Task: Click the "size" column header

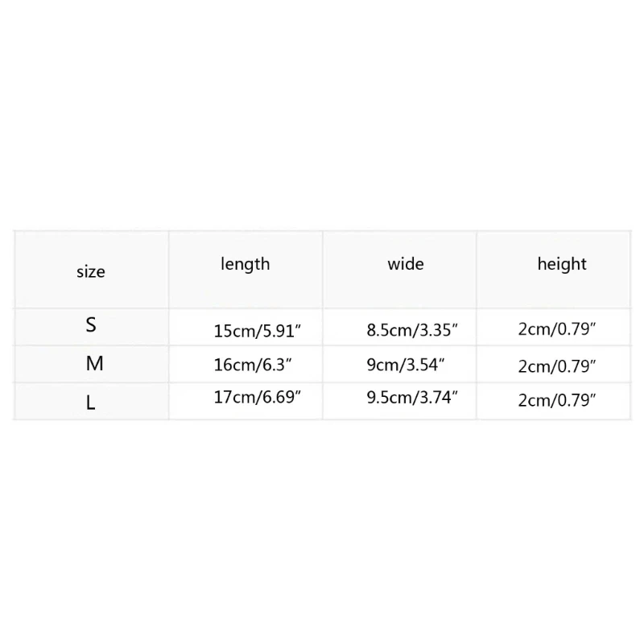Action: point(91,272)
